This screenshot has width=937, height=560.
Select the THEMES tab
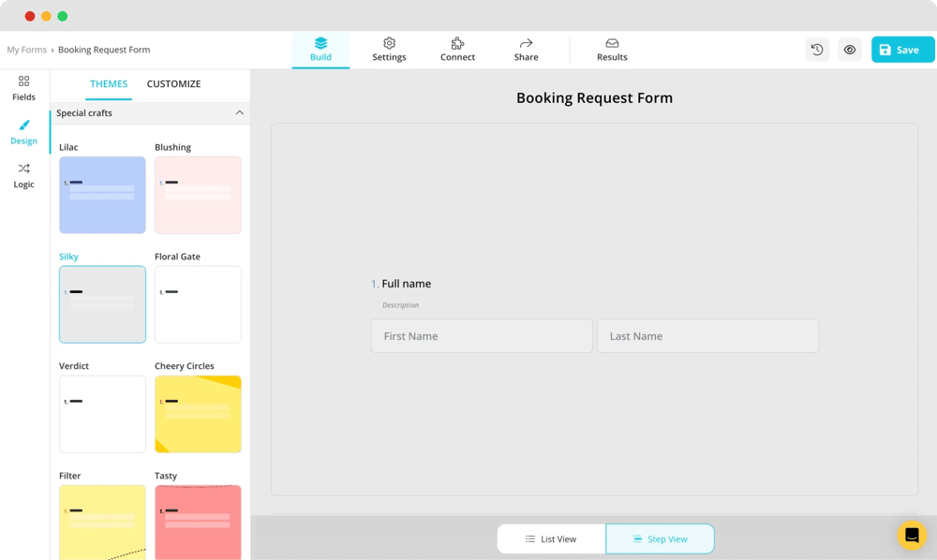[x=109, y=83]
